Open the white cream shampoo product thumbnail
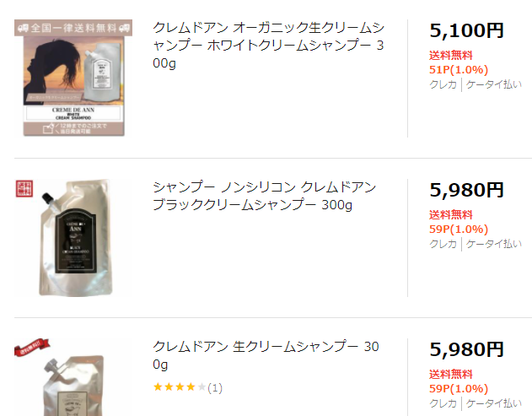This screenshot has width=532, height=416. click(73, 78)
